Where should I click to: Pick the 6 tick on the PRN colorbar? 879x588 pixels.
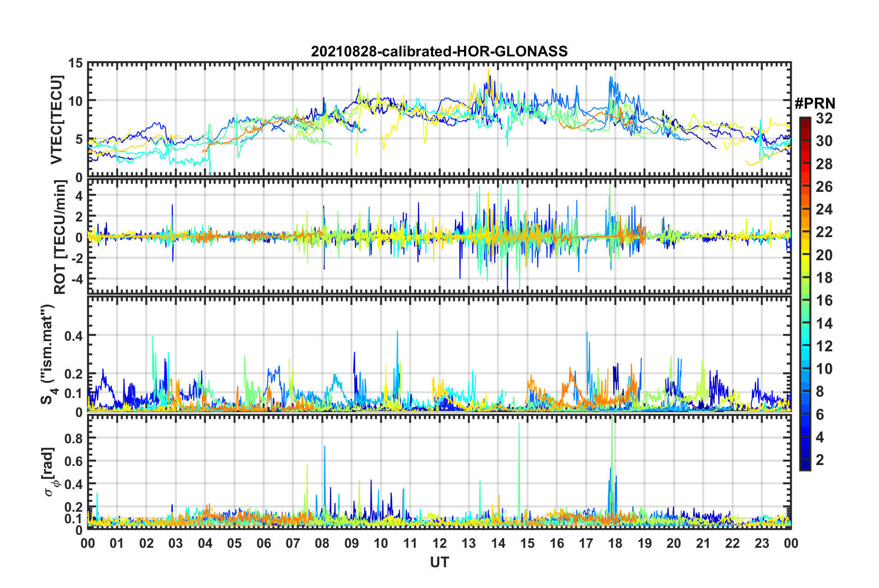(x=820, y=415)
